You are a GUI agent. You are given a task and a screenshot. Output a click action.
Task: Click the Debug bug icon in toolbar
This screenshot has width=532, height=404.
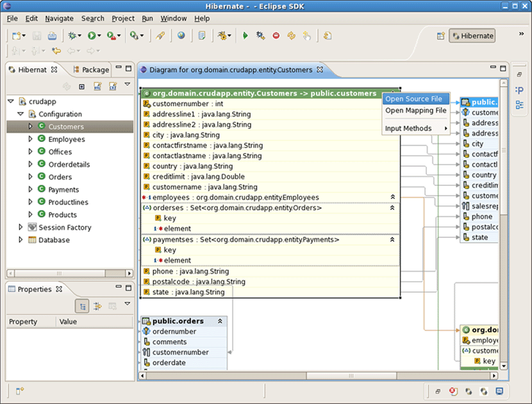tap(73, 36)
